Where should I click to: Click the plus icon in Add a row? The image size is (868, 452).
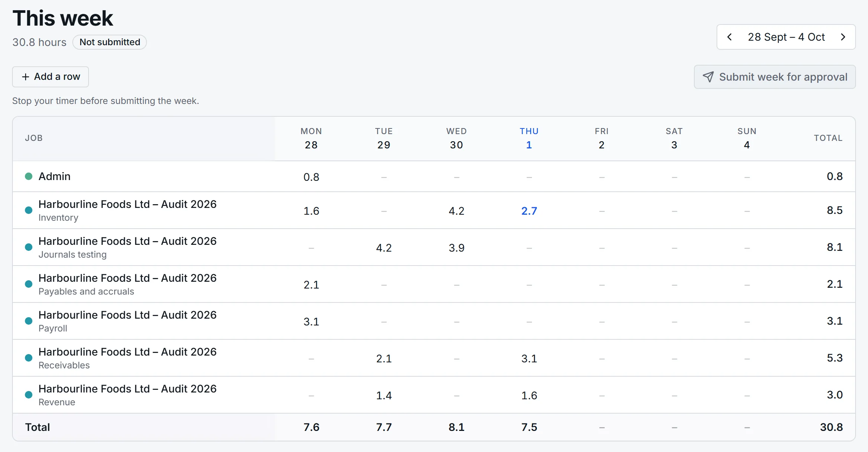pos(26,77)
